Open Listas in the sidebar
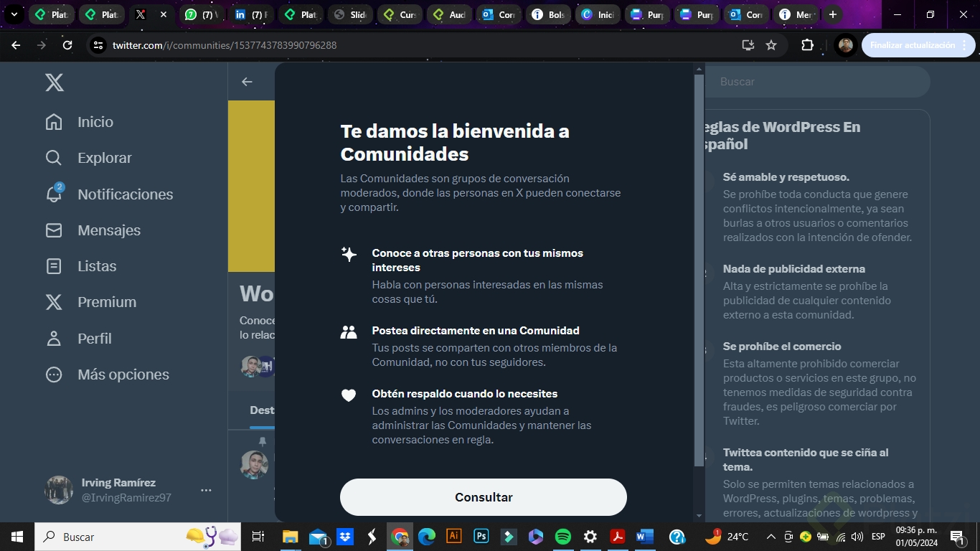The height and width of the screenshot is (551, 980). click(81, 266)
